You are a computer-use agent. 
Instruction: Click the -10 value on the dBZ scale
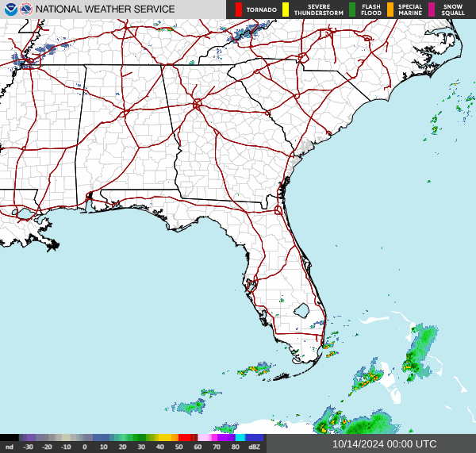[66, 447]
